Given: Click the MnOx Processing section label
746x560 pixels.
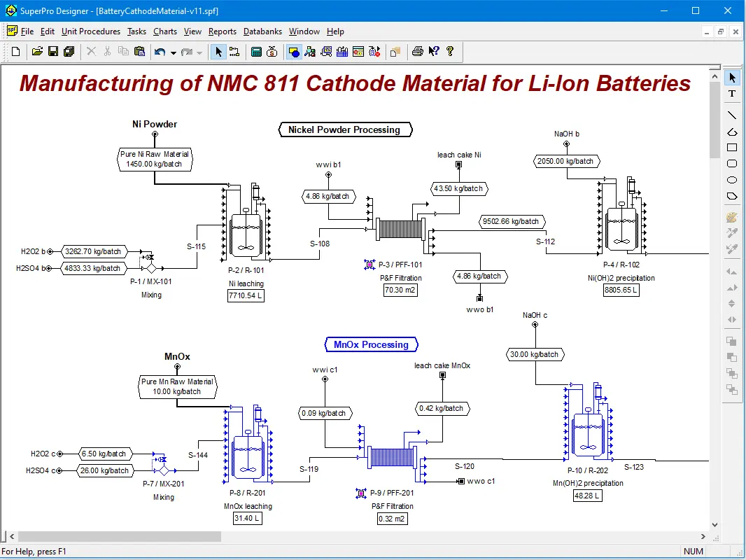Looking at the screenshot, I should [x=371, y=344].
